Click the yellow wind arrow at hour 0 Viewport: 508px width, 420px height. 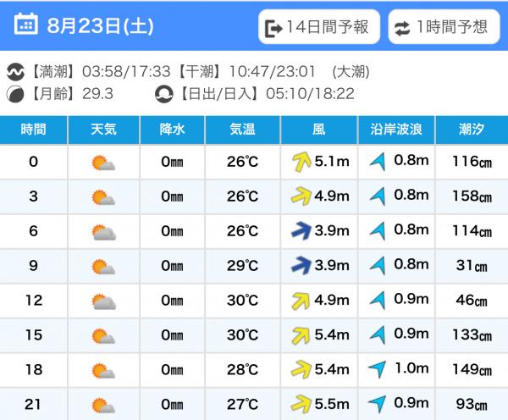coord(301,162)
